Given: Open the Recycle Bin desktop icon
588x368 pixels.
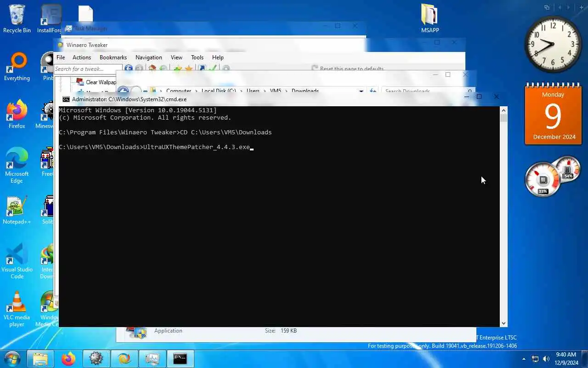Looking at the screenshot, I should (x=17, y=19).
